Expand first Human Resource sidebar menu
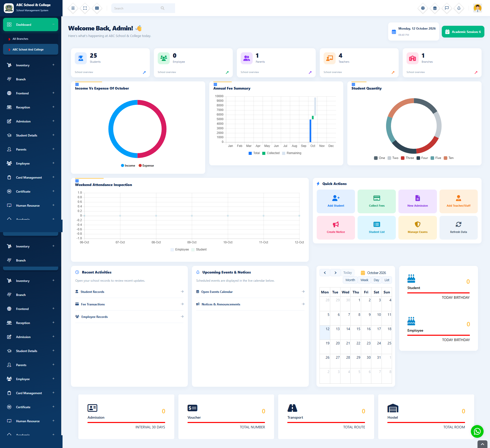490x448 pixels. pos(31,205)
